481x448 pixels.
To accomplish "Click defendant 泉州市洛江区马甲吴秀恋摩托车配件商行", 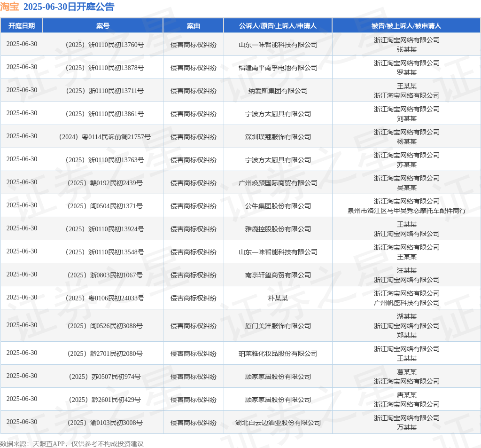I will tap(406, 211).
